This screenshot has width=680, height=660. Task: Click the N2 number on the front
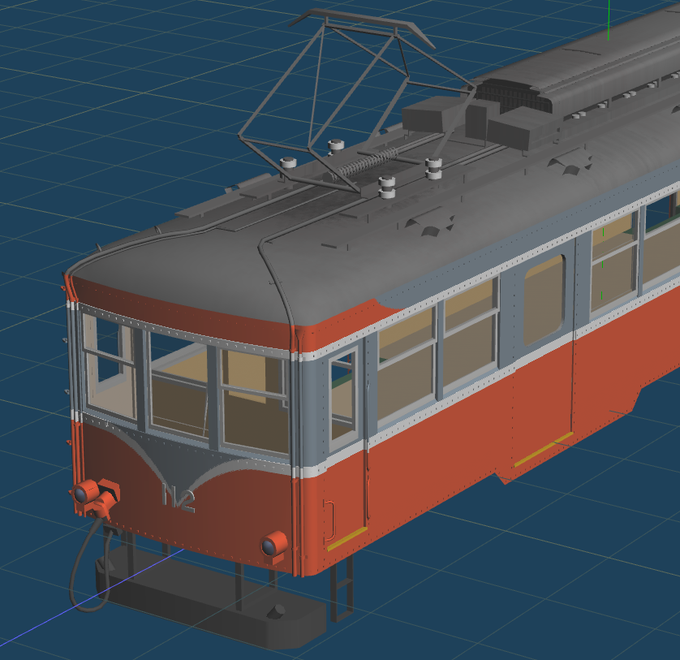[x=178, y=497]
